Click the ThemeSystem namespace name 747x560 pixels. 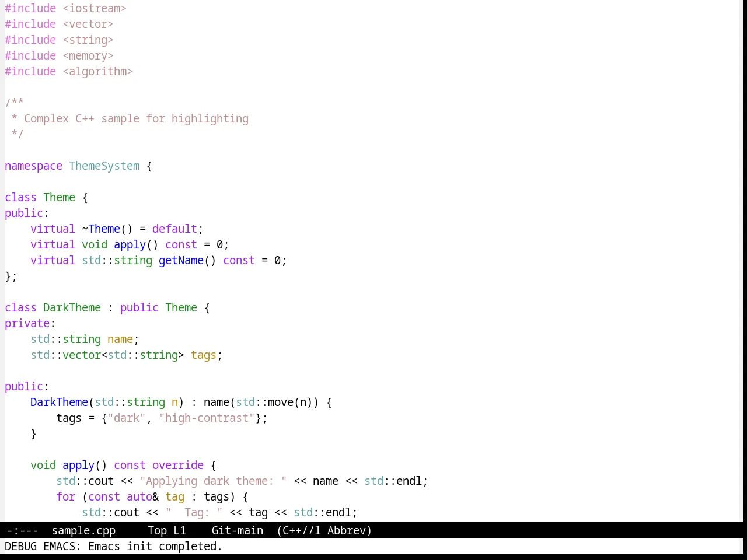104,166
